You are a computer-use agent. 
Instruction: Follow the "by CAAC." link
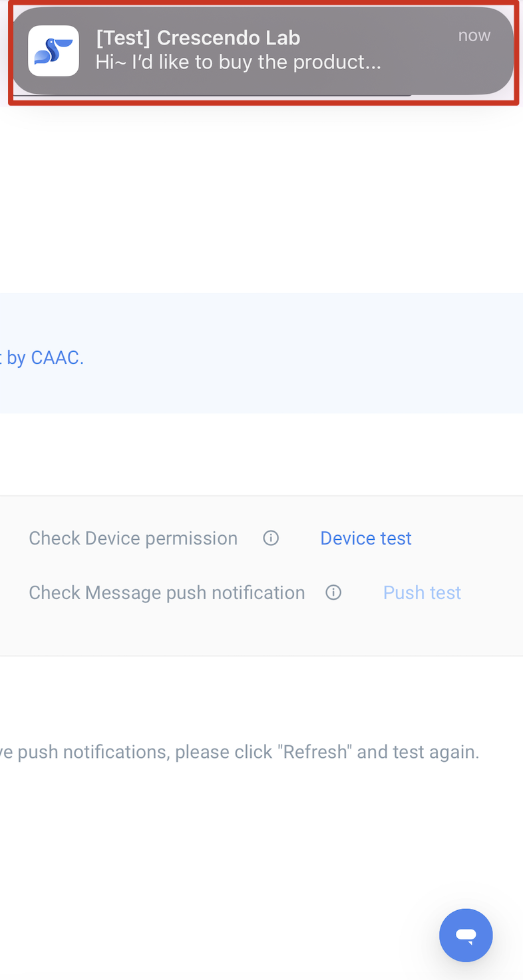[41, 358]
